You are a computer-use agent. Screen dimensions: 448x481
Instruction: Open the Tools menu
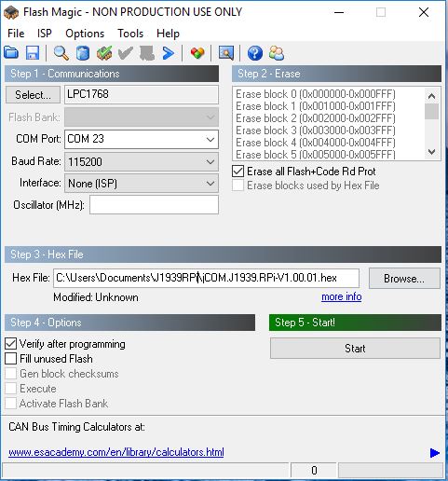[130, 34]
